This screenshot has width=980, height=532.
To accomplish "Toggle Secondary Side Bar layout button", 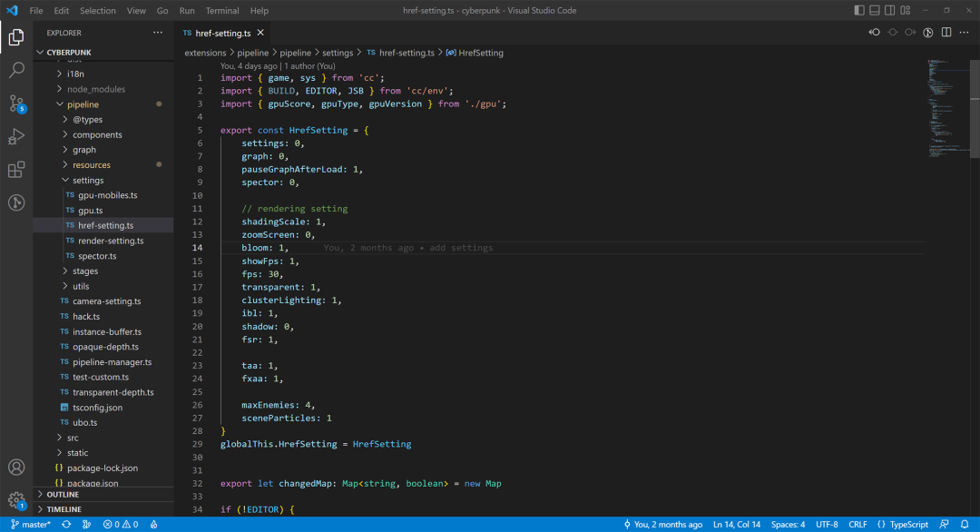I will [x=890, y=10].
